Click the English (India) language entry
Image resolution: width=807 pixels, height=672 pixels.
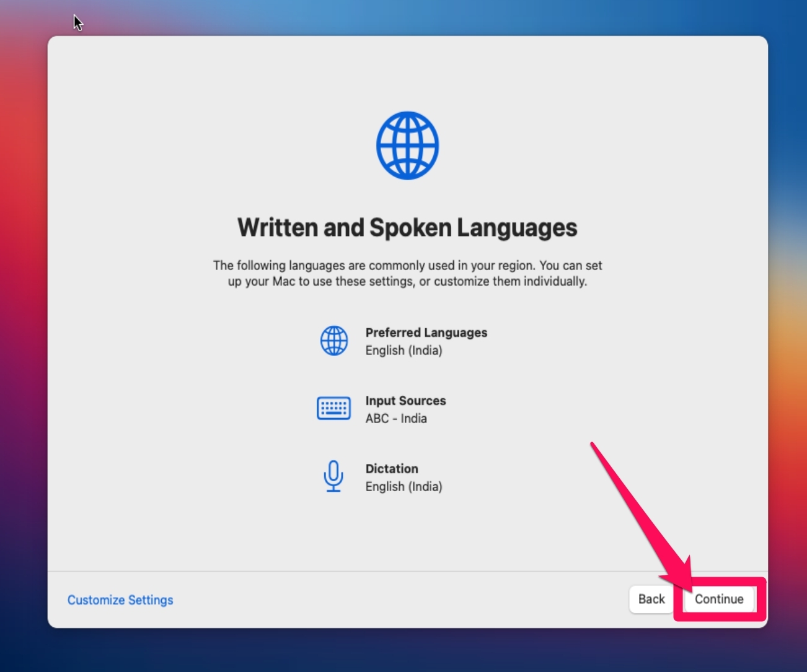pyautogui.click(x=404, y=351)
